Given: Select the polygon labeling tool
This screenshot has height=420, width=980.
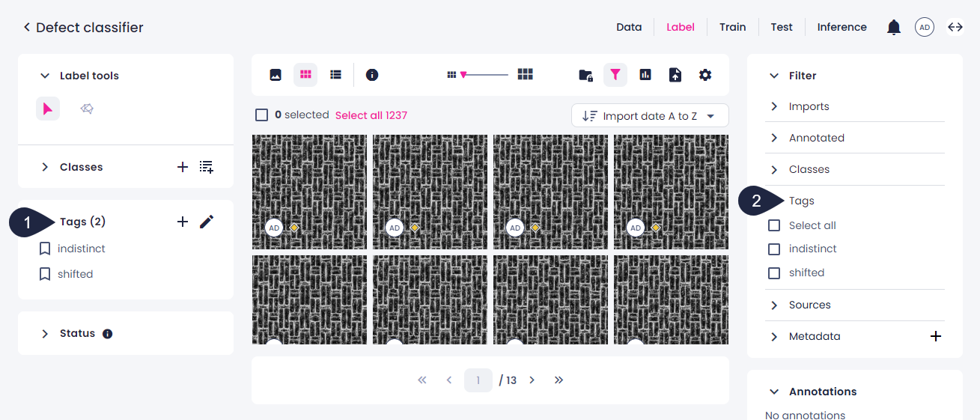Looking at the screenshot, I should click(87, 109).
